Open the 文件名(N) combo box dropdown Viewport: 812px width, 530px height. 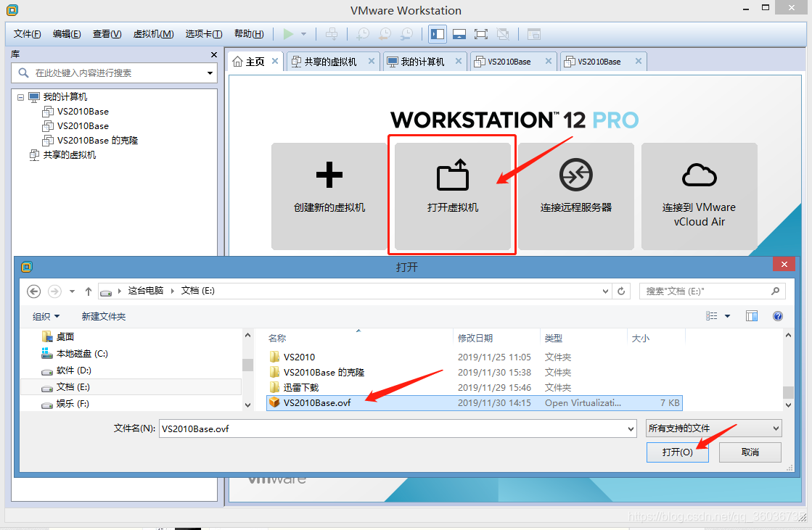(631, 428)
